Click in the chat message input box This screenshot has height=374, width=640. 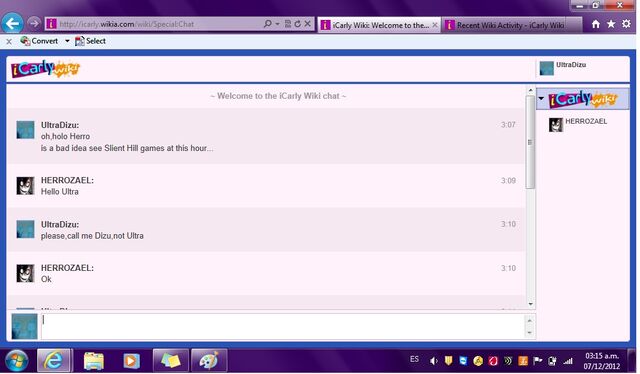pyautogui.click(x=283, y=326)
